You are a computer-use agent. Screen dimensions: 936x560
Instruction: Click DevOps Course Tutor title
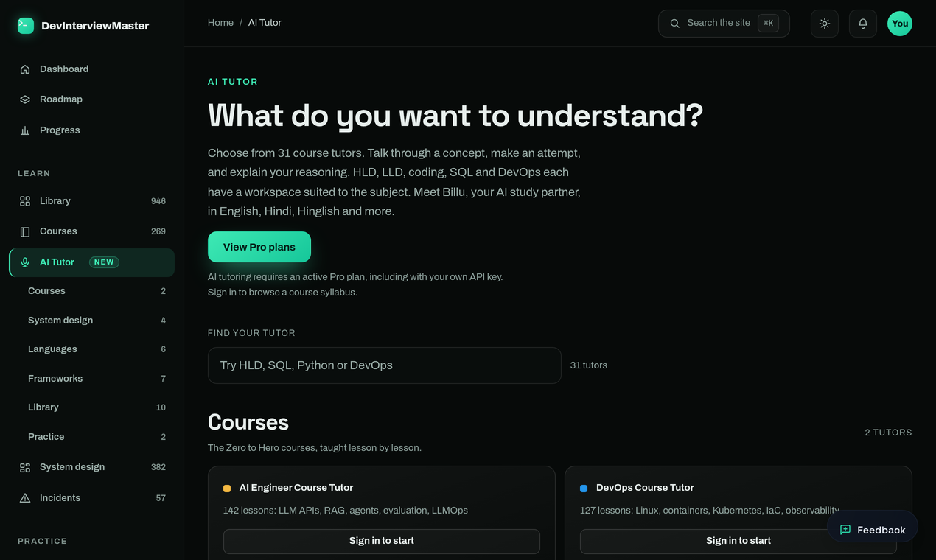645,488
